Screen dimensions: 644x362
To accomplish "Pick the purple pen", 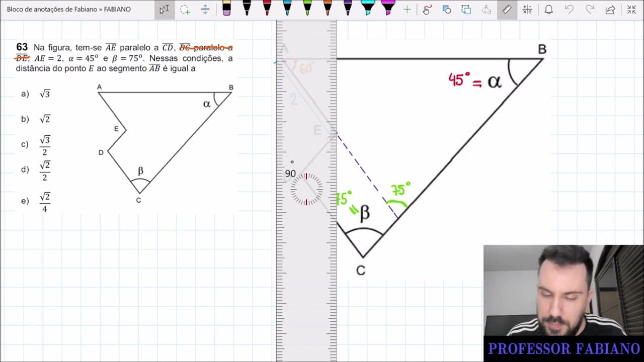I will pos(347,9).
